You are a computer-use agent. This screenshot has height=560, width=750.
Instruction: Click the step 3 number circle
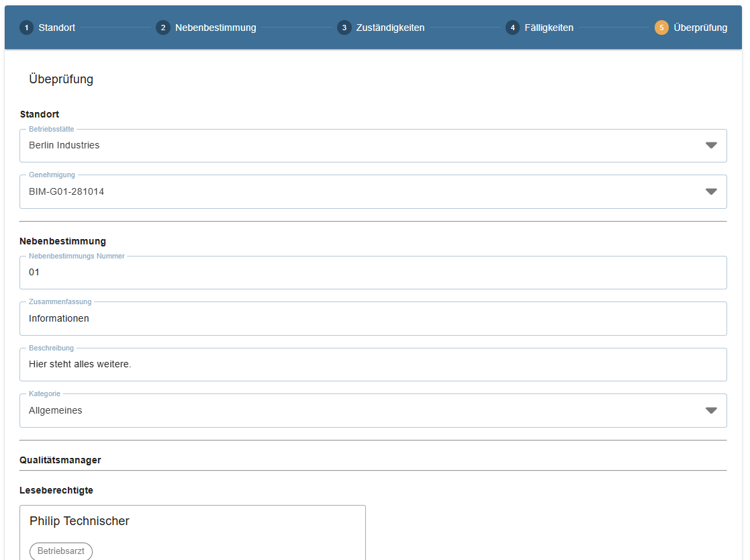(344, 28)
